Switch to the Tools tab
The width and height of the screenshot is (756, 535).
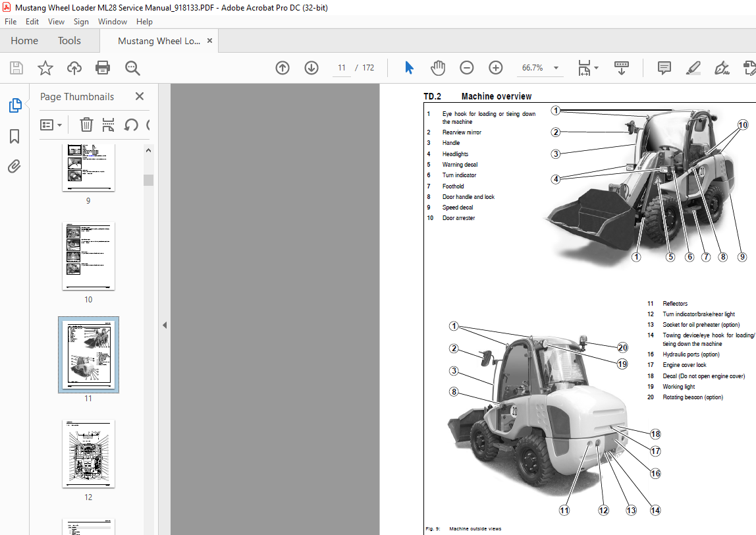[69, 41]
